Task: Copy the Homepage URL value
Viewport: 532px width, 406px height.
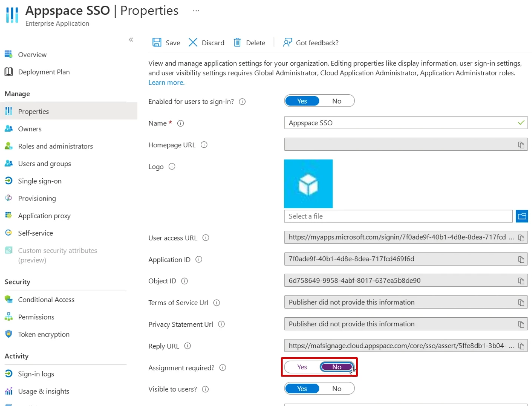Action: 521,145
